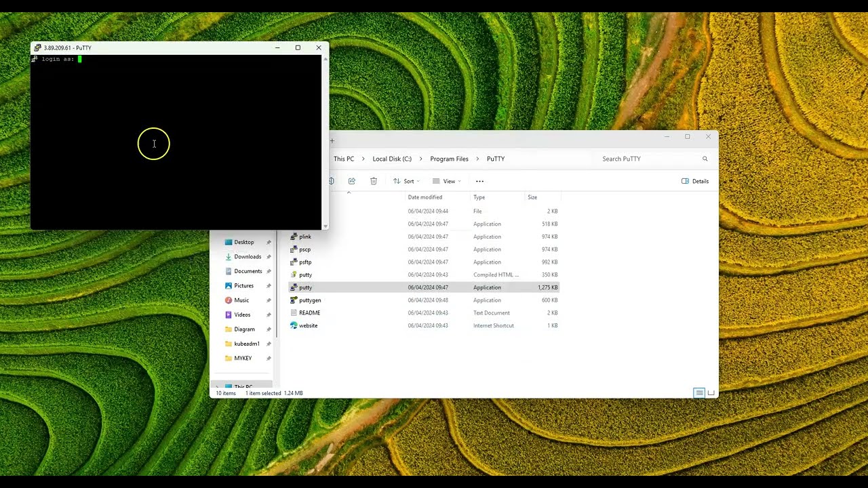Click This PC in the address breadcrumb
868x488 pixels.
point(344,159)
